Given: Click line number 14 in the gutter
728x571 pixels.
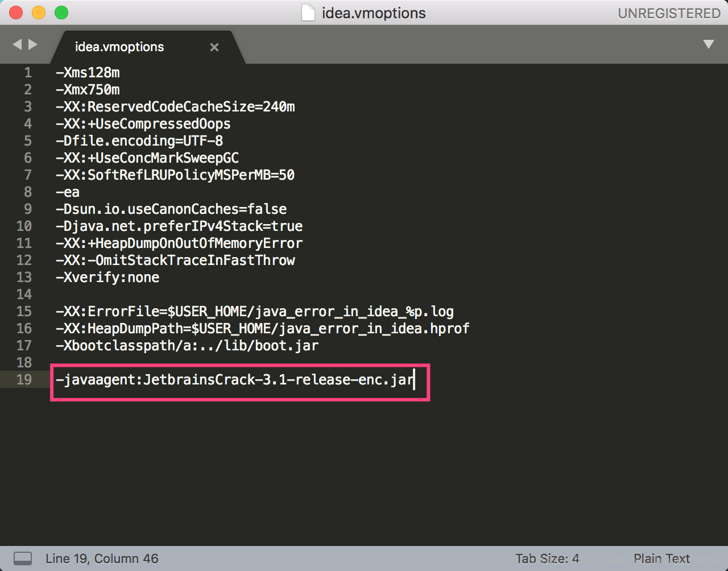Looking at the screenshot, I should [x=24, y=295].
